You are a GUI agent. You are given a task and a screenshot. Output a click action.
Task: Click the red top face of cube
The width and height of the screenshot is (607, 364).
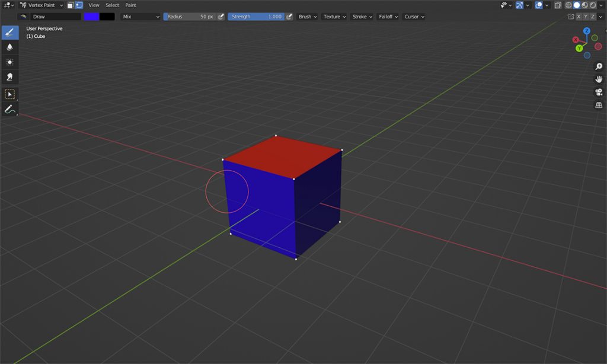[x=284, y=157]
